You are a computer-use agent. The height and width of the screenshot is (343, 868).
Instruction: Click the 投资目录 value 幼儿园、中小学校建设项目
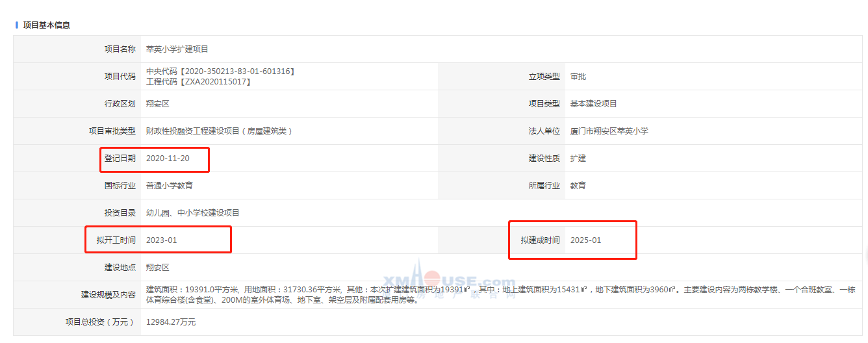[192, 213]
